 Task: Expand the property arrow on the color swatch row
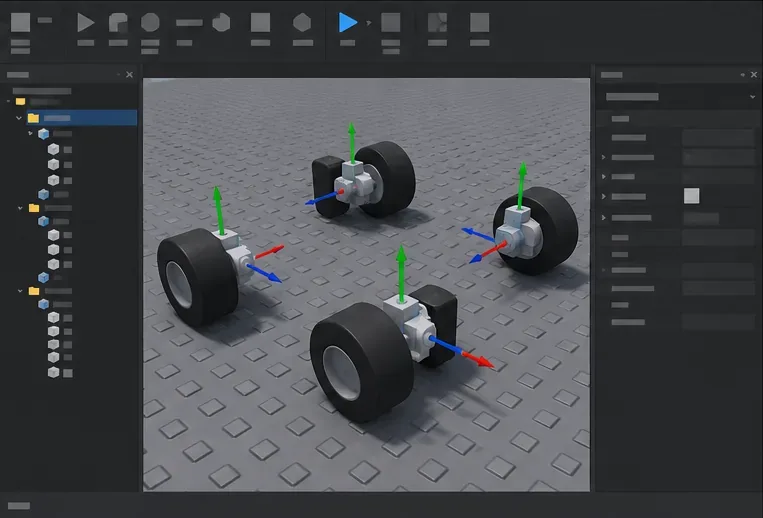(x=603, y=196)
